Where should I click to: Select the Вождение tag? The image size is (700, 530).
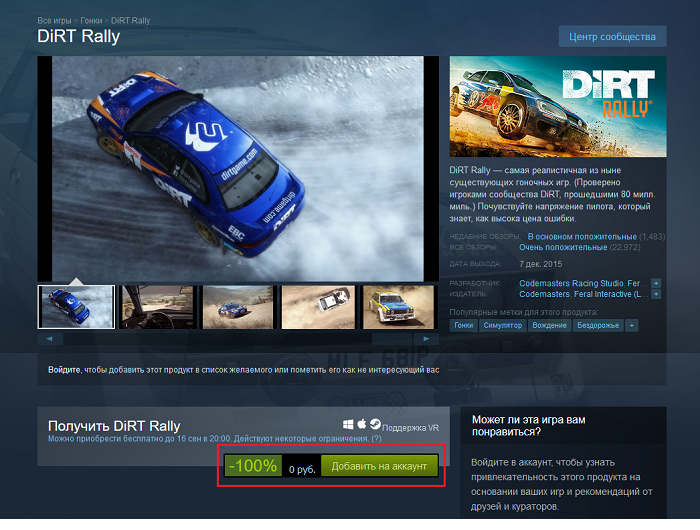point(549,326)
